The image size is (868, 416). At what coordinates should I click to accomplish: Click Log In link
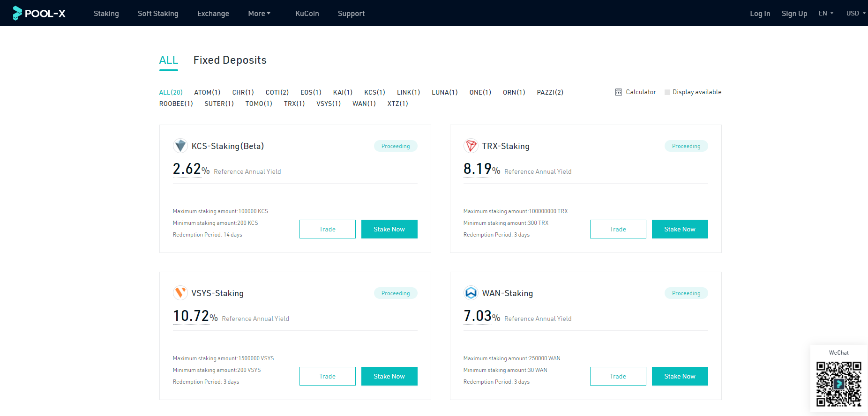[760, 14]
